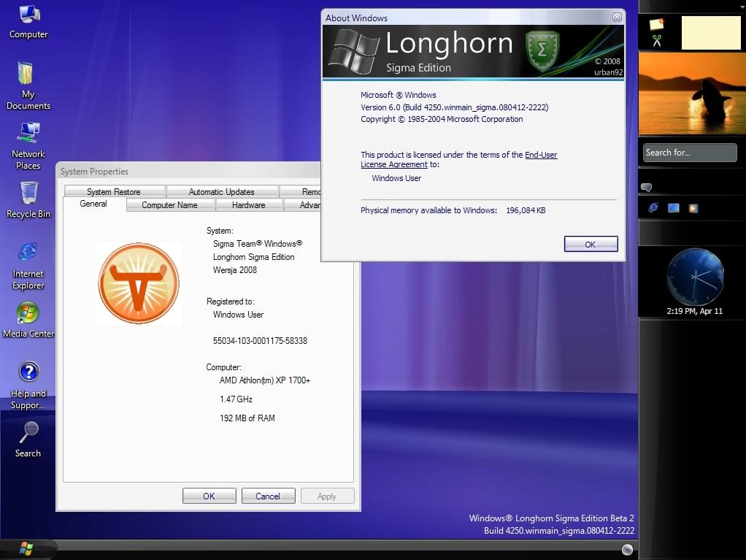The height and width of the screenshot is (560, 746).
Task: Open the Media Center desktop shortcut
Action: [x=28, y=320]
